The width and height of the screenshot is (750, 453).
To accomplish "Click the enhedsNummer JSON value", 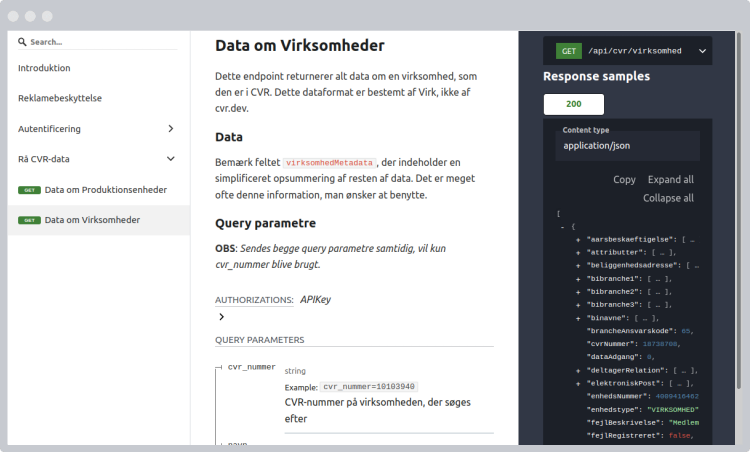I will 677,397.
